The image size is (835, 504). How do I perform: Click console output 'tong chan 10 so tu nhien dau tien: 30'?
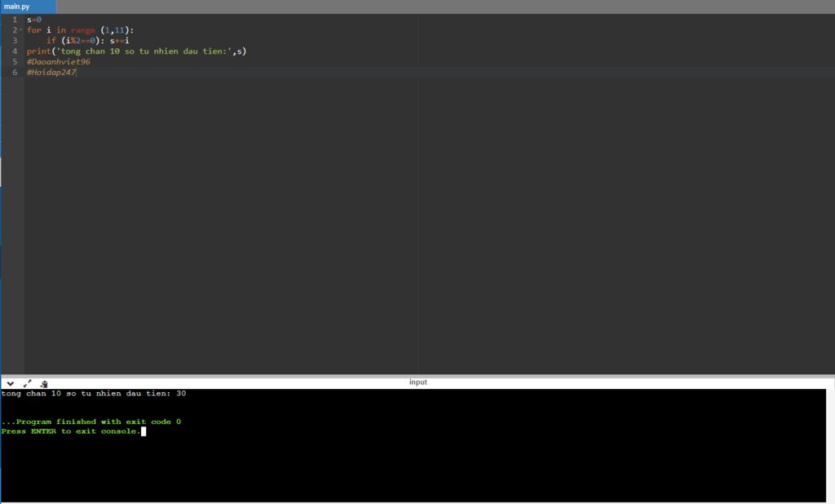point(94,394)
